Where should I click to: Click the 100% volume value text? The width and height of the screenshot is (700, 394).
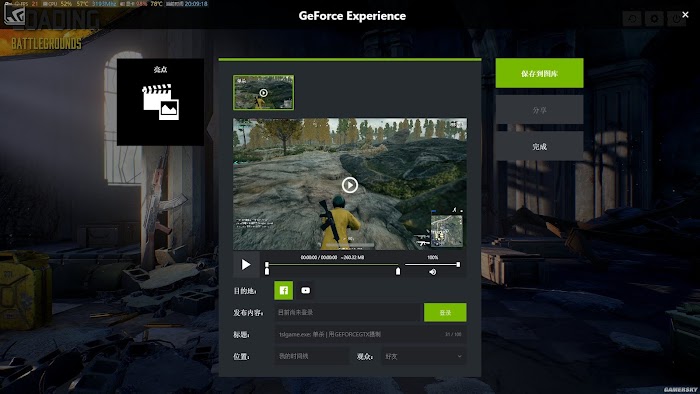pos(433,257)
